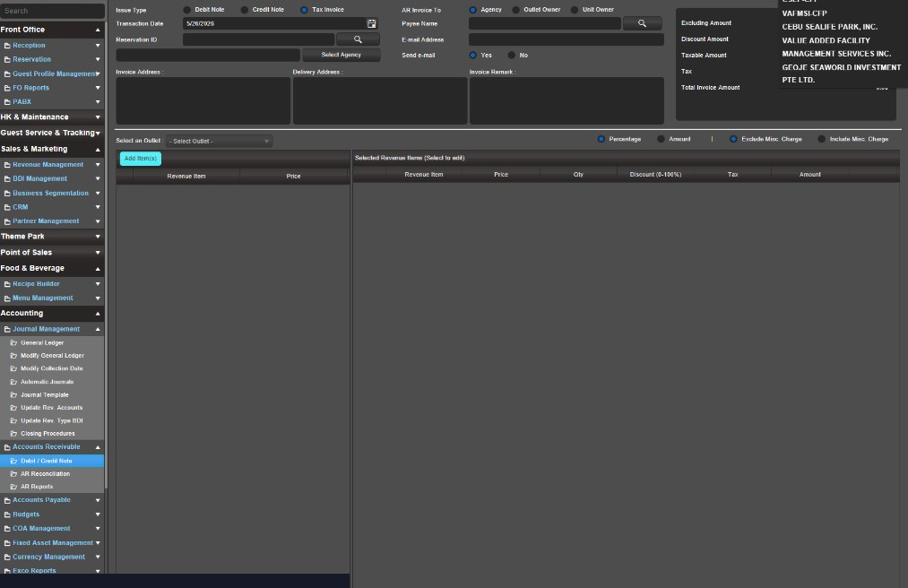This screenshot has height=588, width=908.
Task: Click the Accounts Payable folder icon
Action: coord(7,500)
